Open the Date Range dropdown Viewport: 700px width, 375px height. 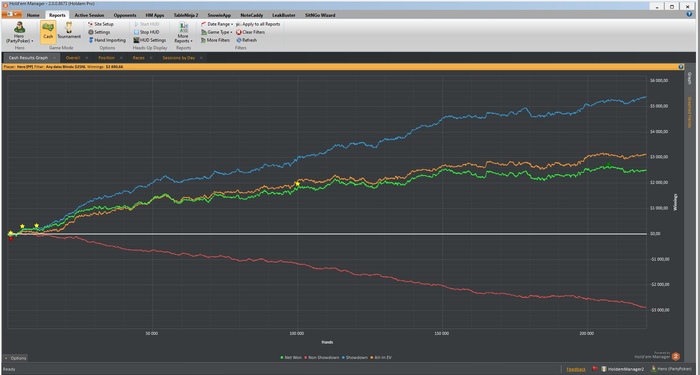click(217, 24)
